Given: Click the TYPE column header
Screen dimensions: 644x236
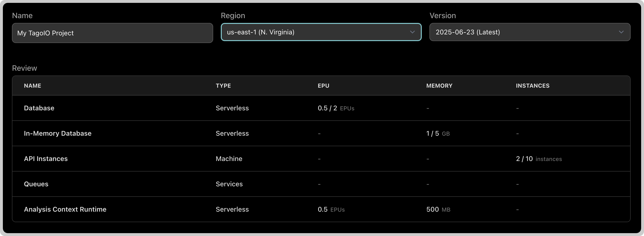Looking at the screenshot, I should [223, 86].
